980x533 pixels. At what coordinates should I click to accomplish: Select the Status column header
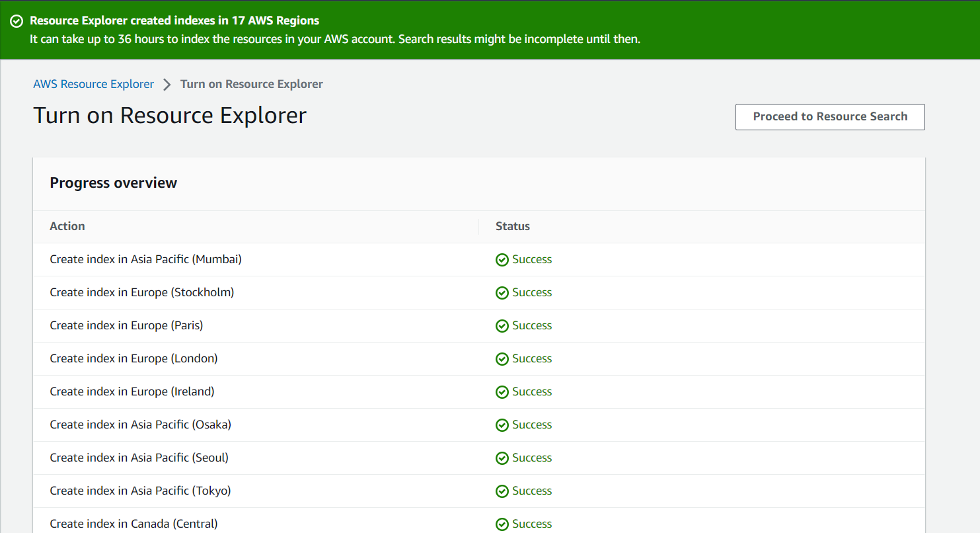[512, 226]
